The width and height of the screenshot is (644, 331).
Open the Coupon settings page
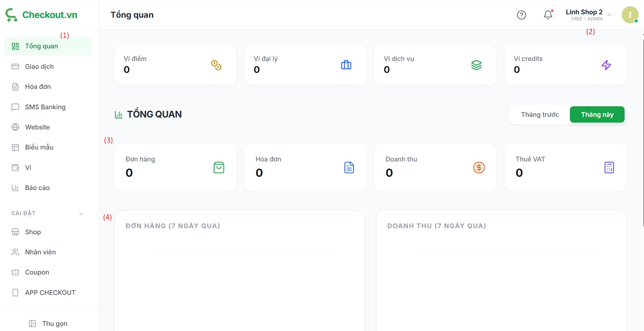(x=37, y=272)
